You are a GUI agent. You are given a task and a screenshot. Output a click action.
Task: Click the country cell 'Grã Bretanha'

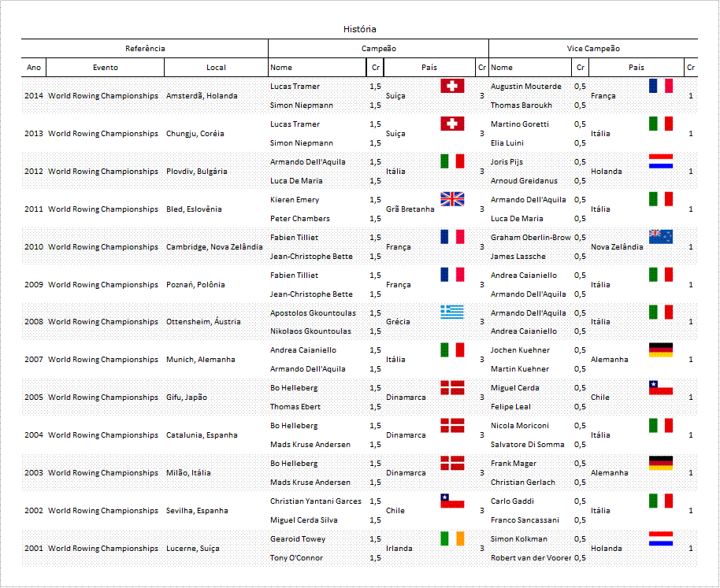pos(410,209)
